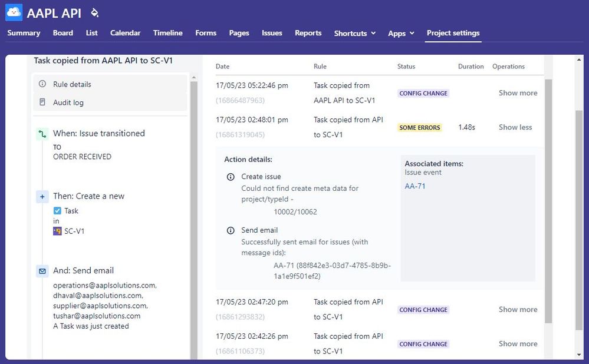This screenshot has height=364, width=589.
Task: Switch to the Timeline tab
Action: [168, 33]
